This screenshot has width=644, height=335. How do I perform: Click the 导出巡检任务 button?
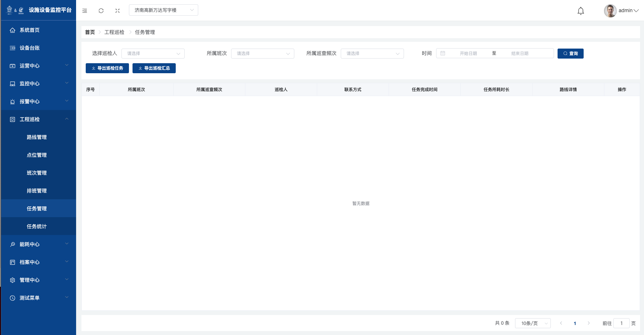107,68
